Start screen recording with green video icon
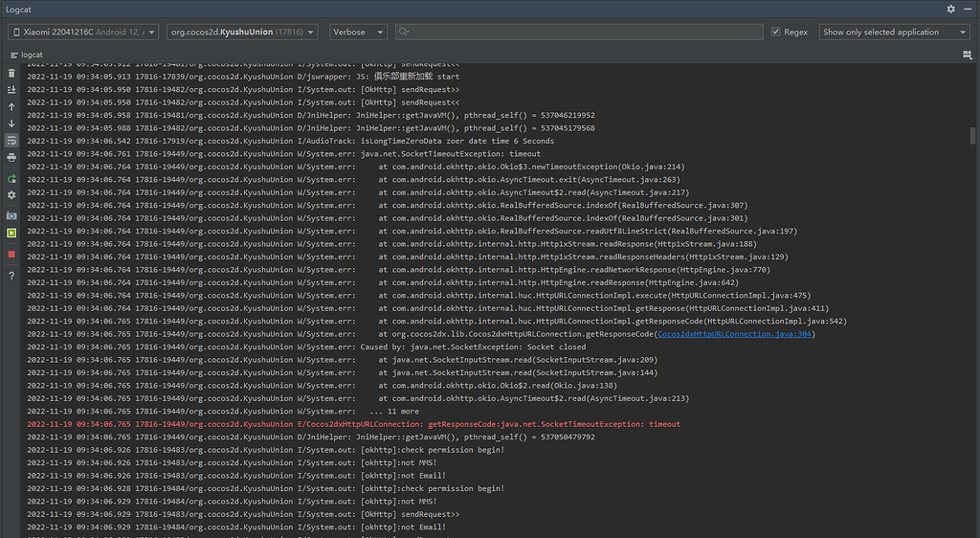Viewport: 980px width, 538px height. 11,233
